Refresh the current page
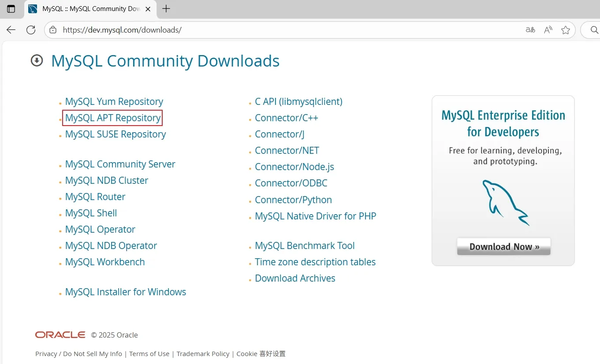 click(x=31, y=30)
